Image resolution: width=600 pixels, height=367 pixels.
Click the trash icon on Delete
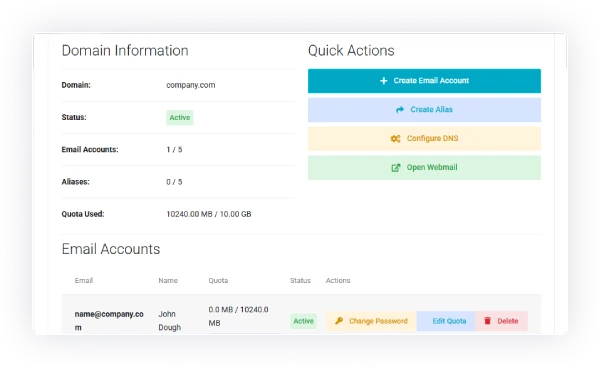[x=488, y=321]
